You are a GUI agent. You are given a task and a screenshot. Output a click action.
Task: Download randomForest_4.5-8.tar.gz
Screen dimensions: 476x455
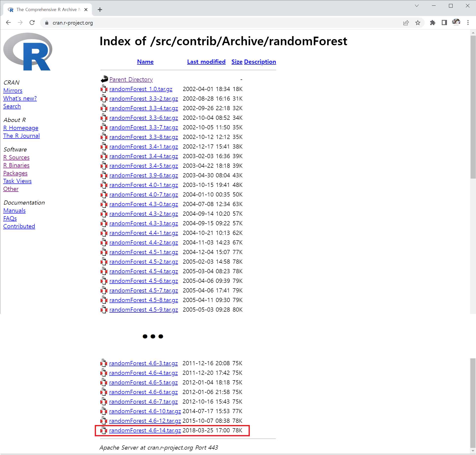click(x=143, y=300)
